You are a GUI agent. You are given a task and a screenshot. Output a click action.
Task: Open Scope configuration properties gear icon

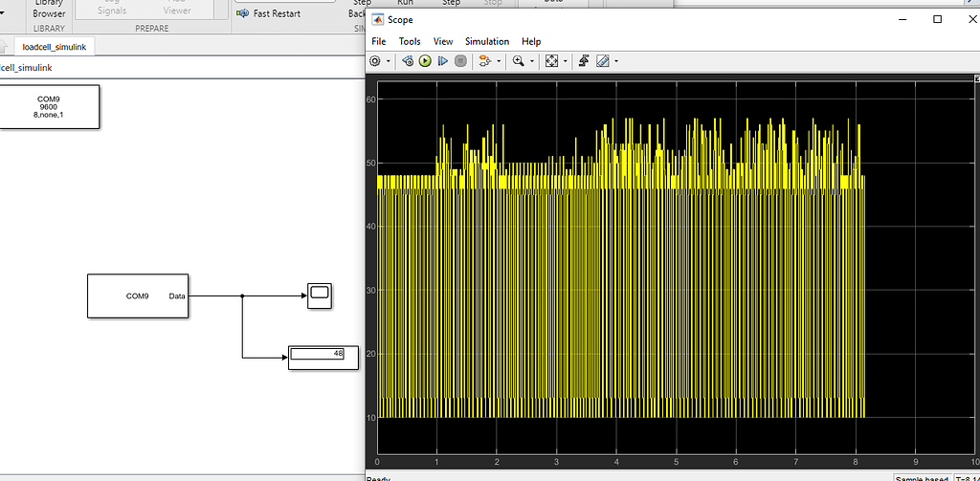(375, 61)
